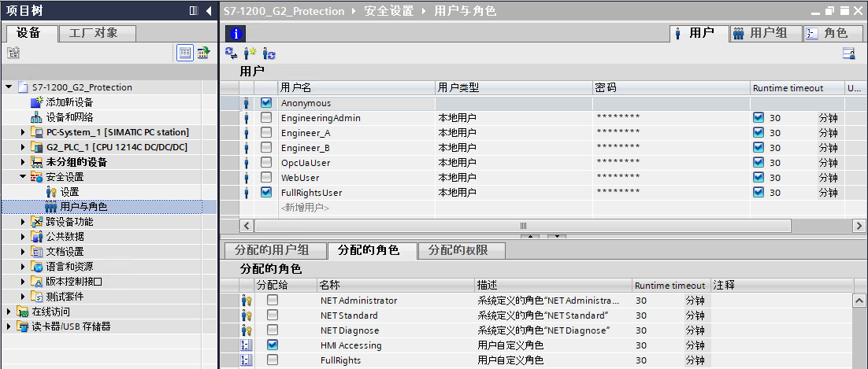Viewport: 868px width, 369px height.
Task: Click the 在线访问 icon
Action: tap(22, 312)
